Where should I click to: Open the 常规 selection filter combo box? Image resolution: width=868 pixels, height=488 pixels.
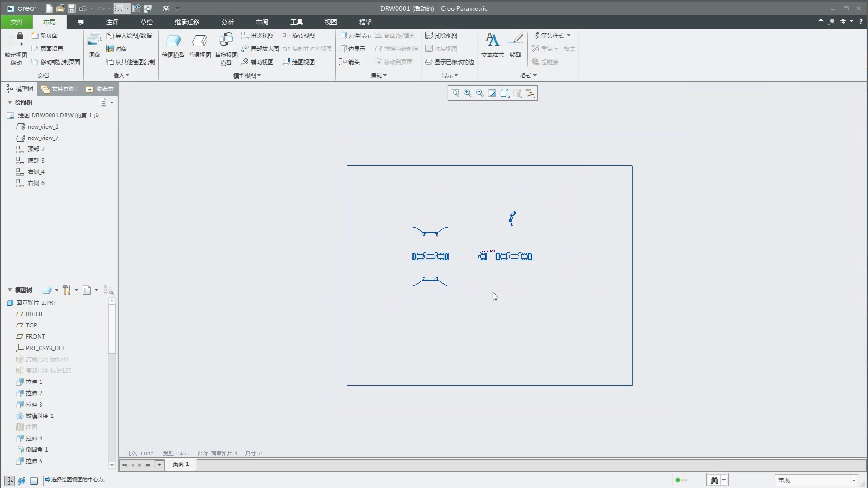816,480
